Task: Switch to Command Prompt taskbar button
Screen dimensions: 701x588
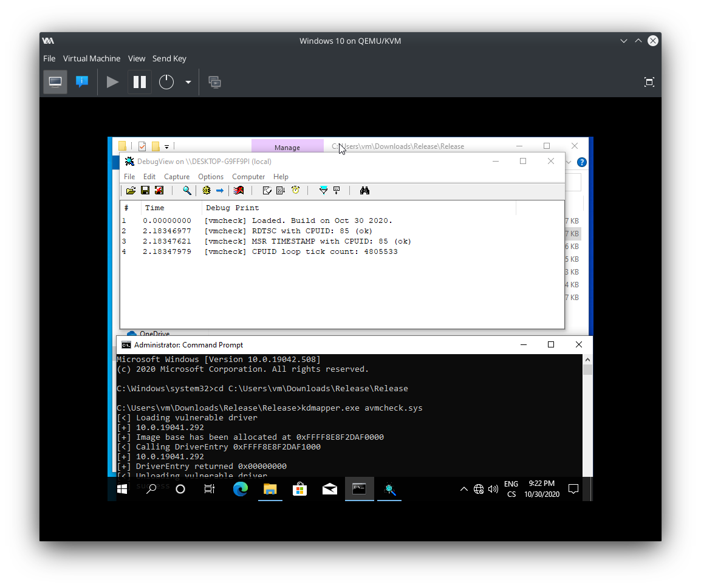Action: 360,489
